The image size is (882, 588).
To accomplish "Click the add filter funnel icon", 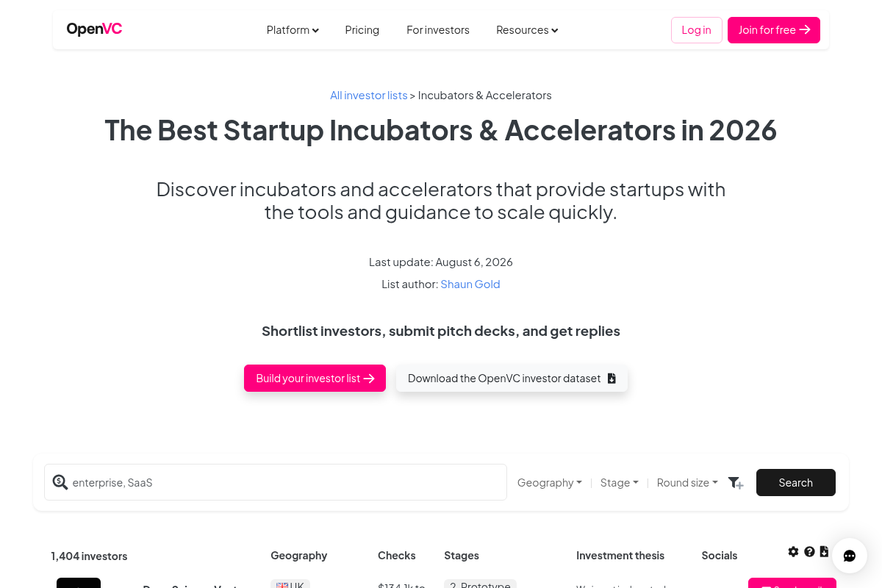I will click(x=736, y=483).
